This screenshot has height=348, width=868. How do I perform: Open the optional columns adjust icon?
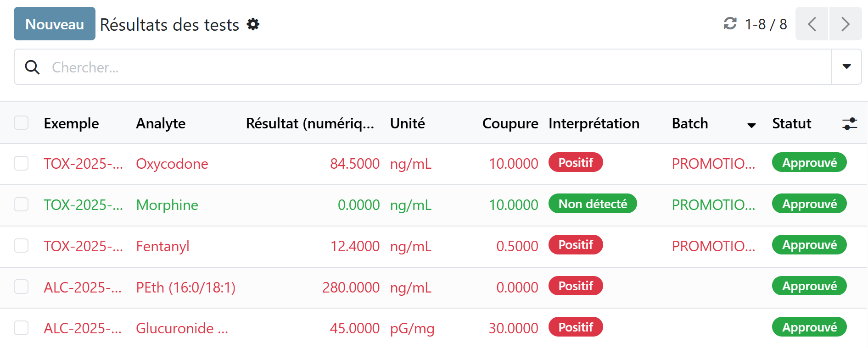coord(850,123)
